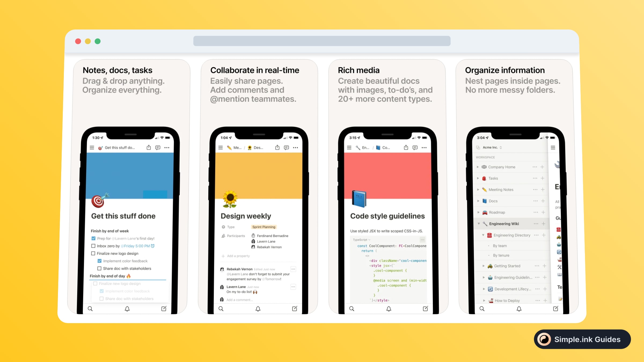Select the Tasks menu item in workspace

[x=493, y=178]
